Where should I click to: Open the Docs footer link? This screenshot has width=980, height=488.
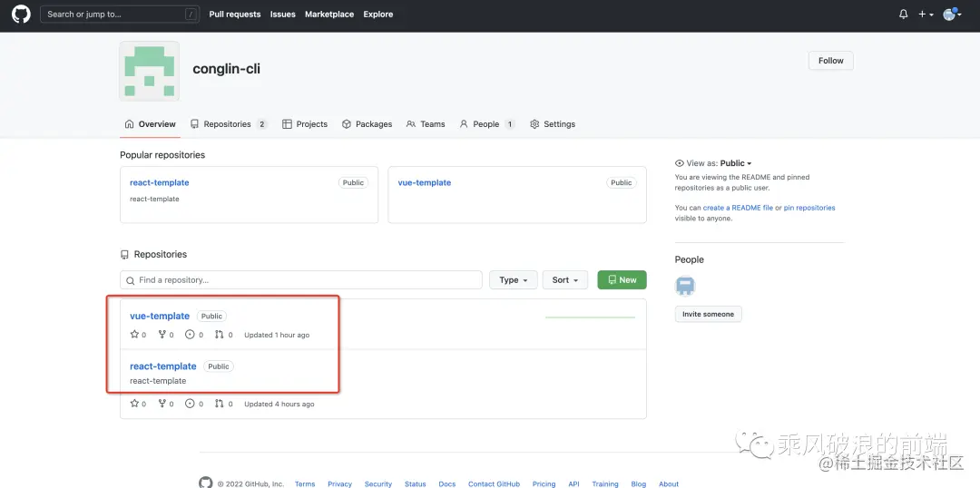[446, 484]
